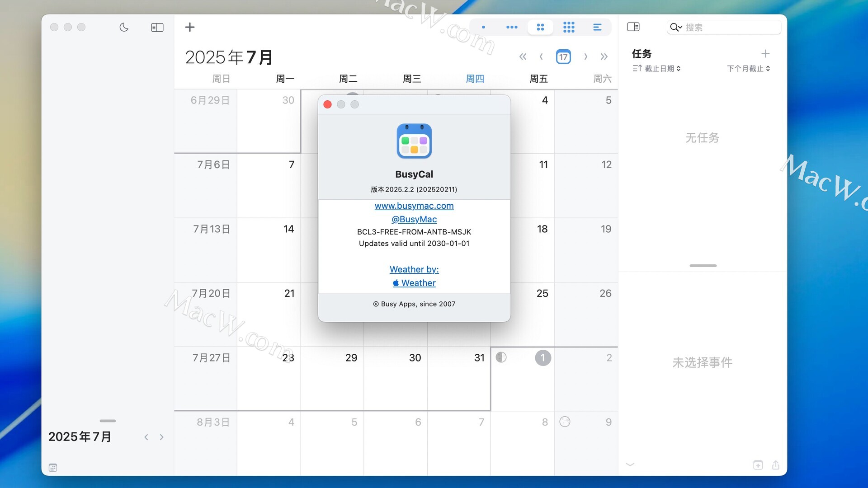Select 7月13日 Sunday cell
Screen dimensions: 868x488
coord(205,250)
